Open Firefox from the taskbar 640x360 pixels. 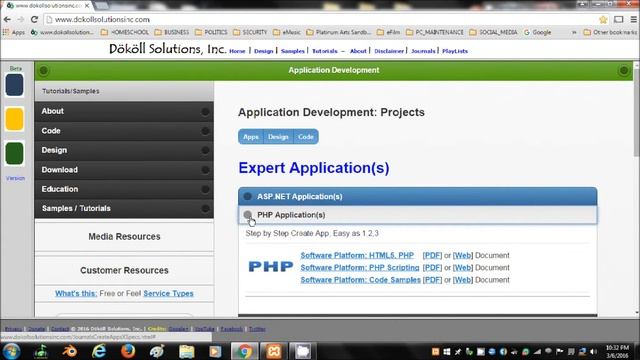pos(128,351)
